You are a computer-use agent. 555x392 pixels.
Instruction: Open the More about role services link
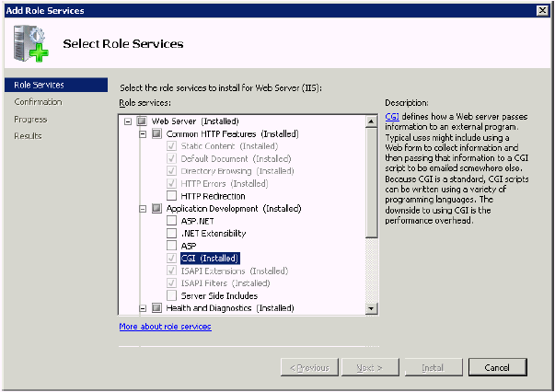[165, 326]
